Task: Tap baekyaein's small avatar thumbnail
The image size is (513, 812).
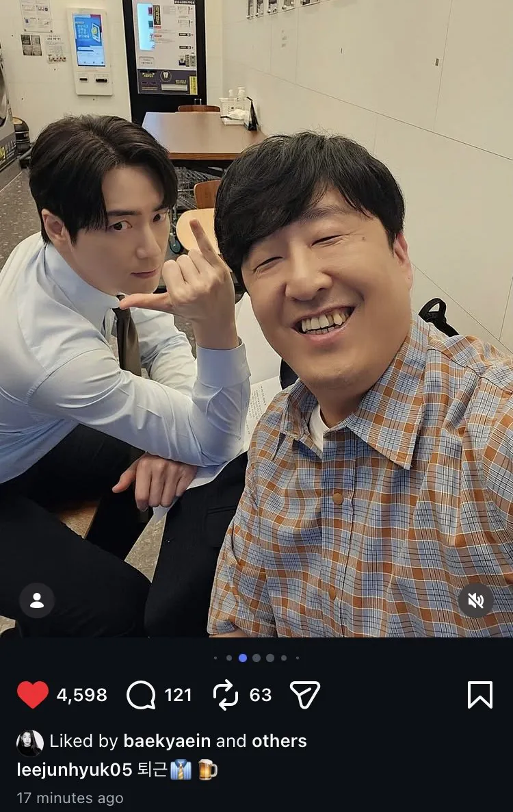Action: tap(30, 742)
